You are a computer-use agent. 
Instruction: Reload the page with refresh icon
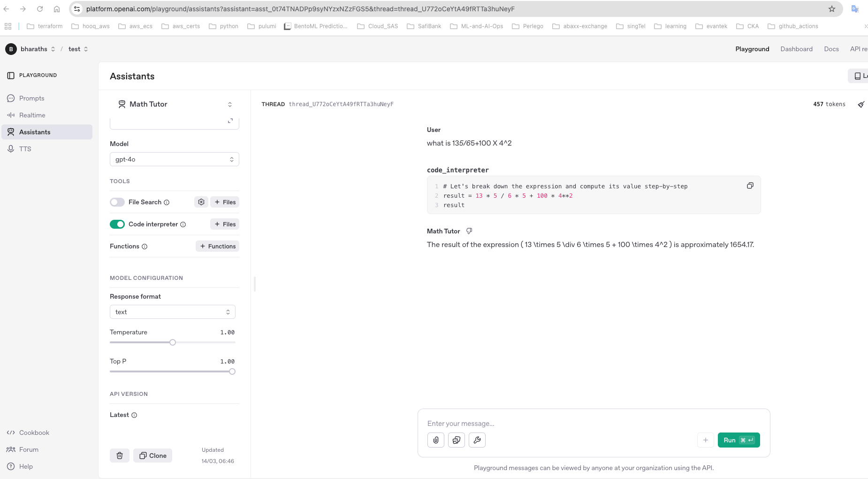tap(40, 9)
